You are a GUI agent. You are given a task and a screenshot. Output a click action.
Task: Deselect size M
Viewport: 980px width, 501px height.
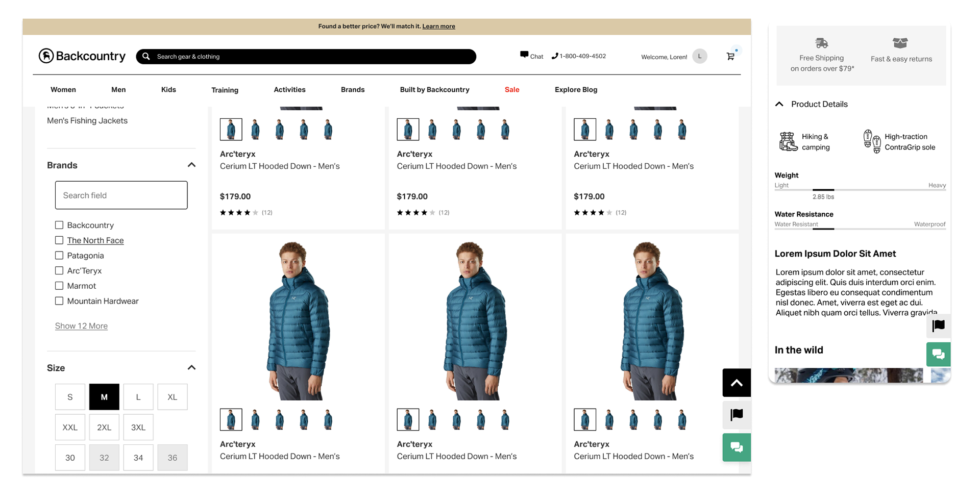tap(104, 397)
